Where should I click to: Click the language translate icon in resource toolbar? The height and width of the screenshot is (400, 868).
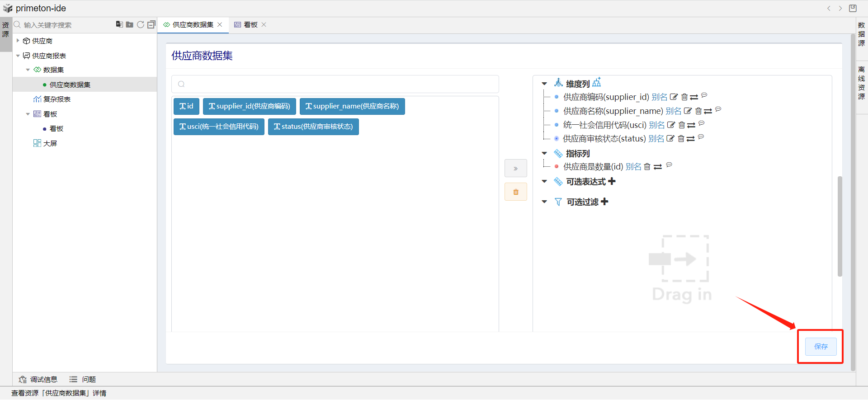click(x=119, y=24)
